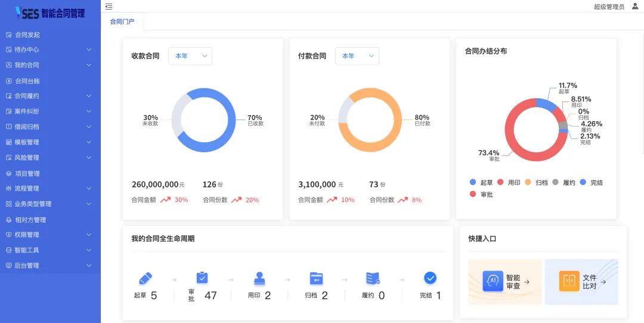644x323 pixels.
Task: Click the 业务类型管理 sidebar icon
Action: coord(8,204)
